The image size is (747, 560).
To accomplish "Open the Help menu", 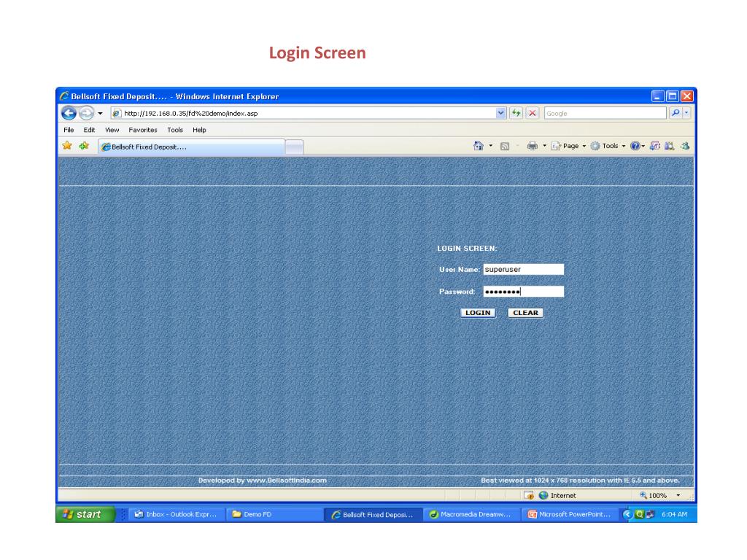I will pyautogui.click(x=199, y=130).
